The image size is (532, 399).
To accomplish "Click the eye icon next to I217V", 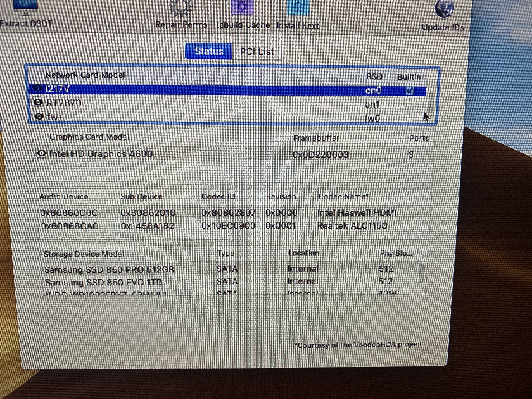I will point(37,88).
